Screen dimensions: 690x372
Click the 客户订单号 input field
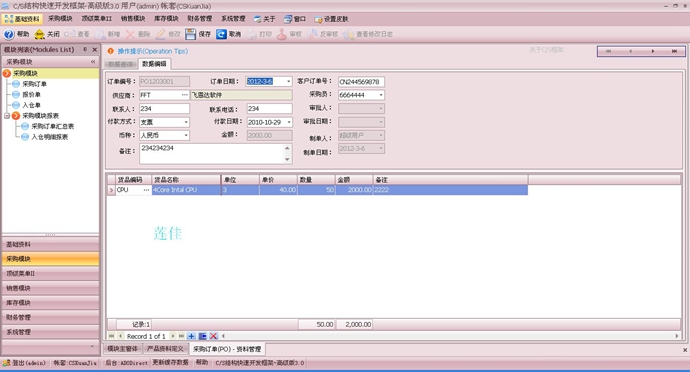[x=361, y=81]
